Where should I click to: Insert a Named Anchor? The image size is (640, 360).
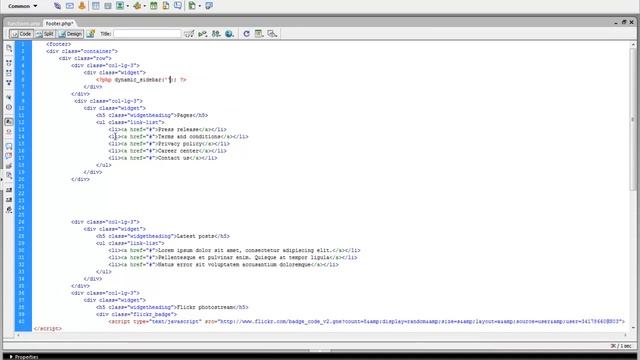(82, 6)
